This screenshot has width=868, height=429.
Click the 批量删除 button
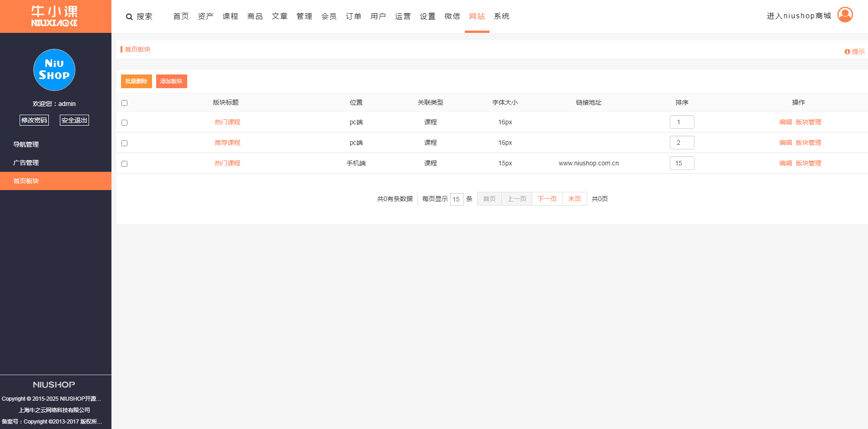(136, 81)
